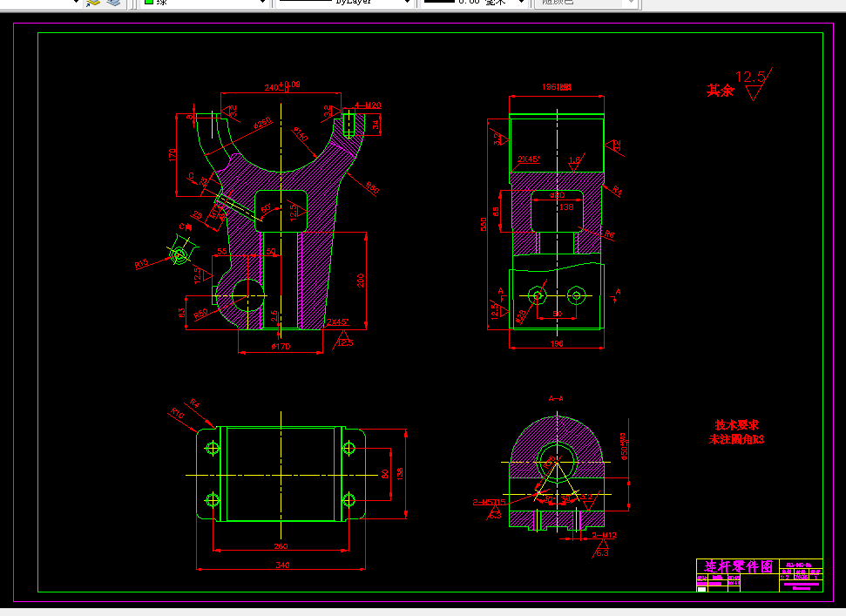The width and height of the screenshot is (846, 616).
Task: Click the stacked layers icon in toolbar
Action: 113,2
